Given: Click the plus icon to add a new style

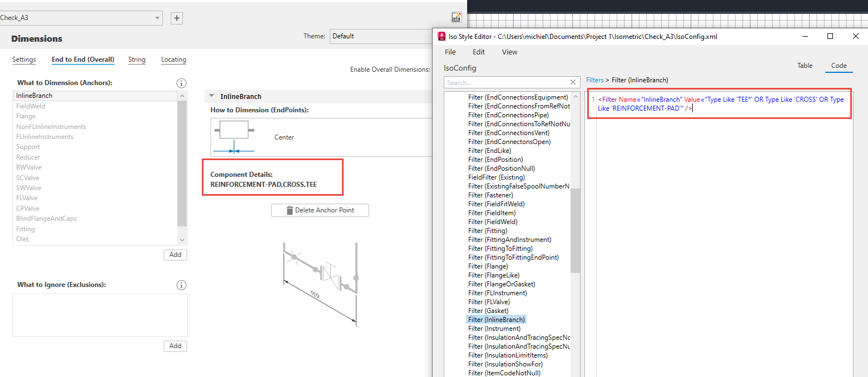Looking at the screenshot, I should (x=176, y=17).
